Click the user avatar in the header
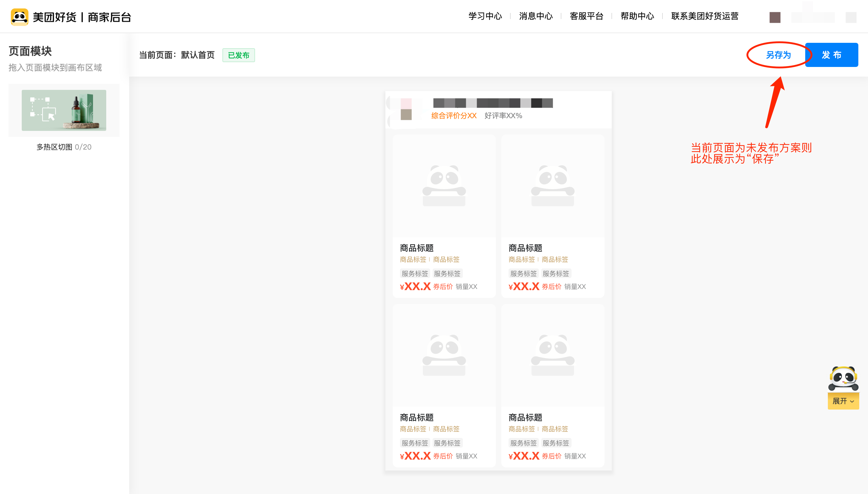This screenshot has height=494, width=868. pyautogui.click(x=775, y=17)
